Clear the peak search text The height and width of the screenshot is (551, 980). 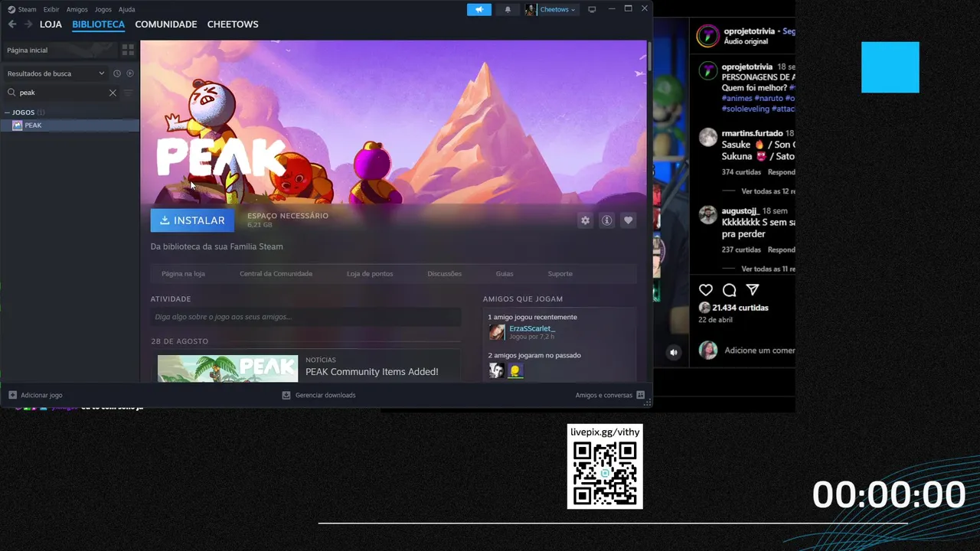pos(113,93)
